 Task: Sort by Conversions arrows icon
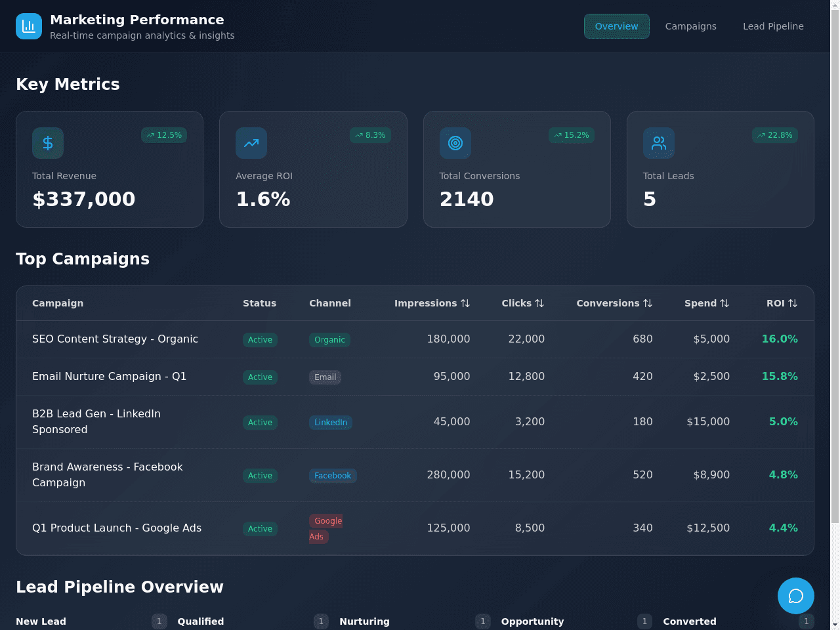pos(648,303)
